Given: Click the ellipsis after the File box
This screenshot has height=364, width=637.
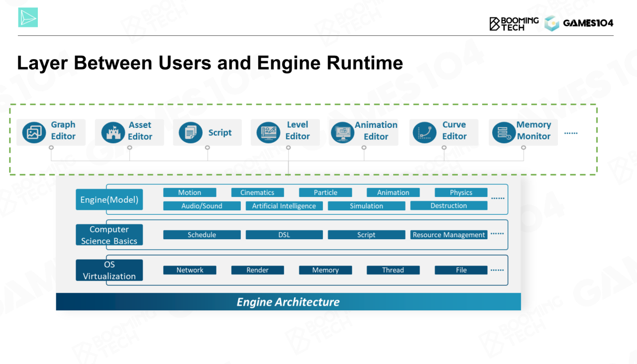Looking at the screenshot, I should tap(497, 271).
